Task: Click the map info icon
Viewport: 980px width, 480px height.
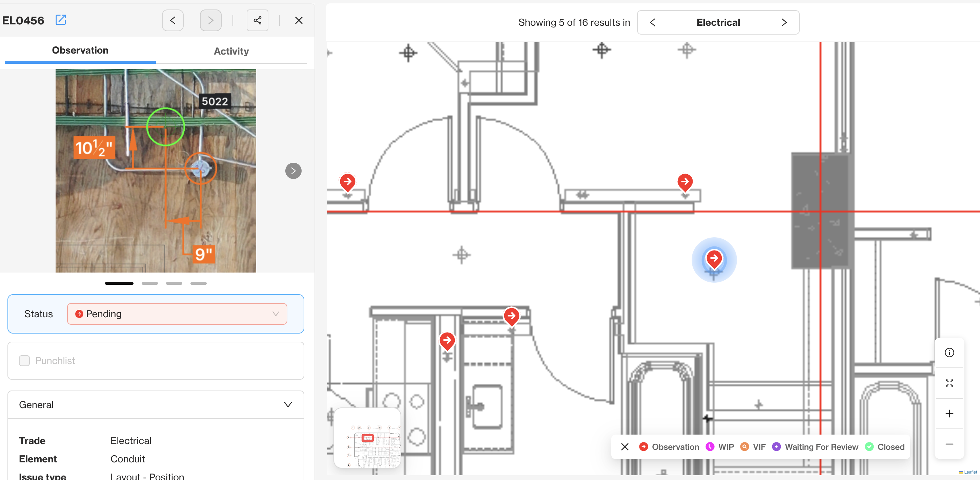Action: [x=949, y=353]
